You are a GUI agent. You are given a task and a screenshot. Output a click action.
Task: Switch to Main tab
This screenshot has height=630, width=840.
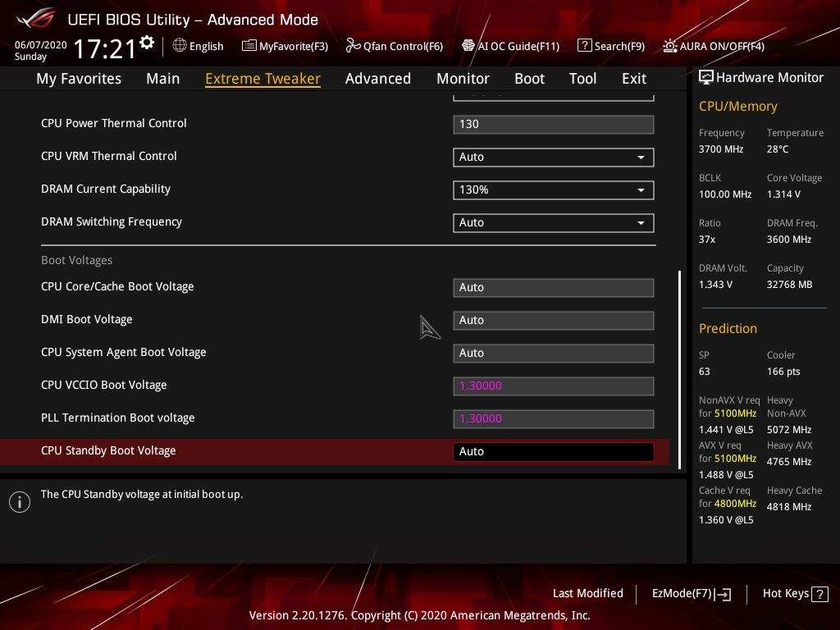[163, 79]
